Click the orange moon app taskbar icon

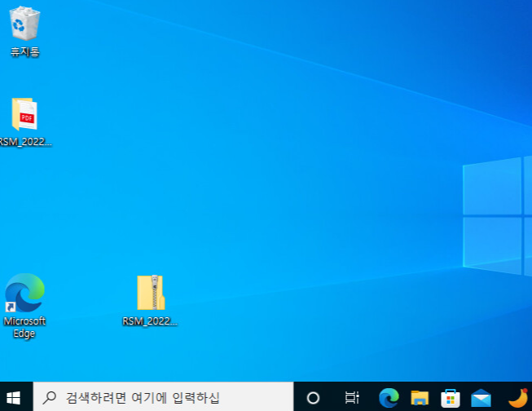coord(518,398)
